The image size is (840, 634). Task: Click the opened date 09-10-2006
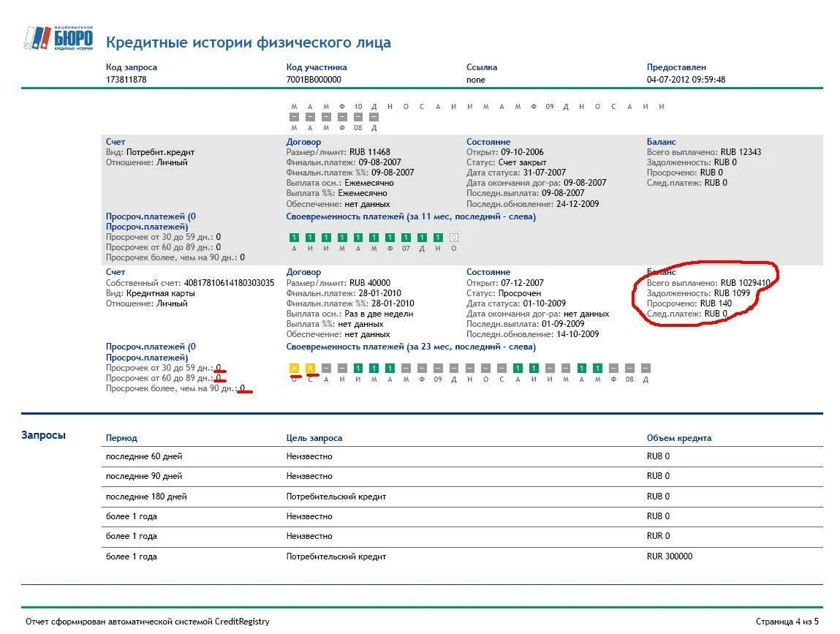(522, 152)
